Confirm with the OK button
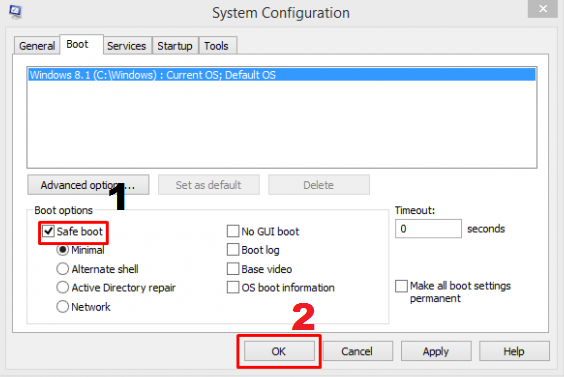564x377 pixels. 279,351
